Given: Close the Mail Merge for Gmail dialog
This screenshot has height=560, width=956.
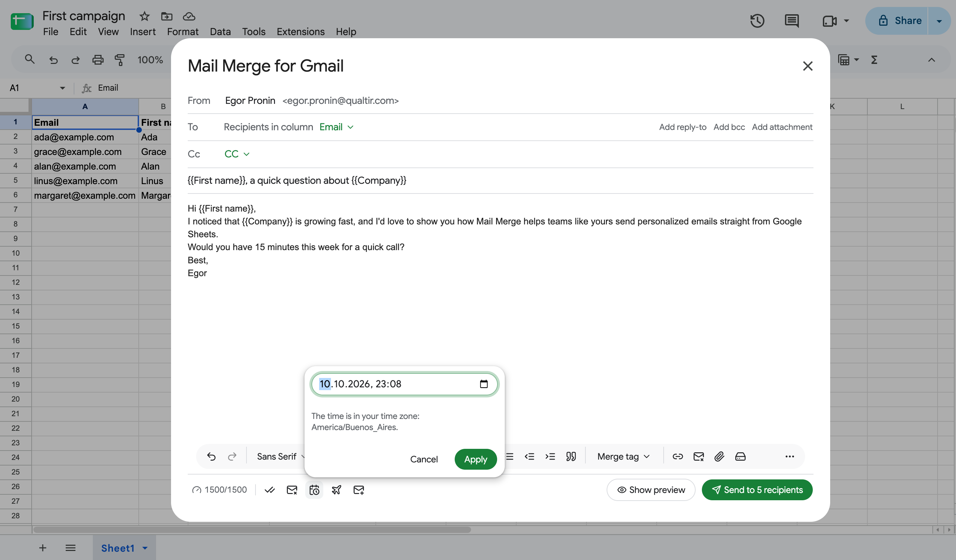Looking at the screenshot, I should coord(808,66).
